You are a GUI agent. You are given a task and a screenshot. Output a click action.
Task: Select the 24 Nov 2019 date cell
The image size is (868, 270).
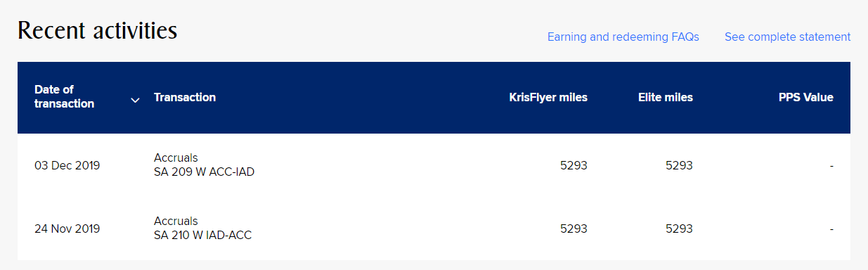67,229
